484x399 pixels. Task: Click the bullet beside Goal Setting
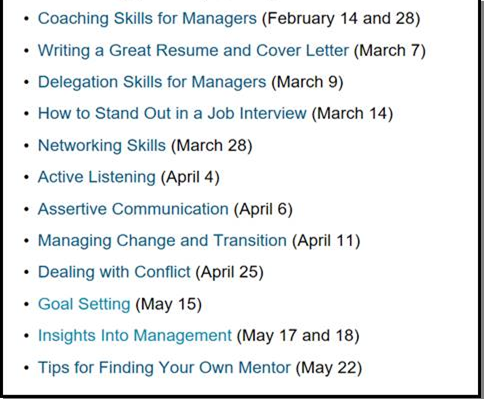point(27,304)
